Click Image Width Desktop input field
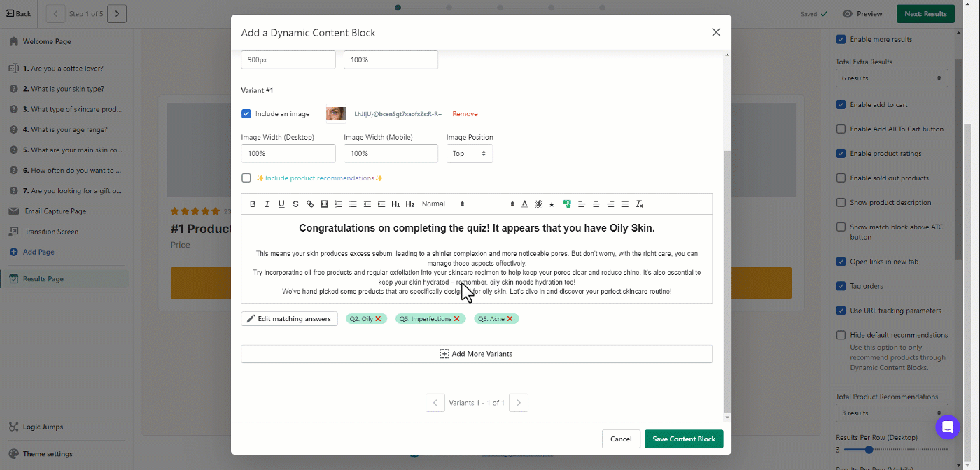Viewport: 980px width, 470px height. tap(288, 154)
